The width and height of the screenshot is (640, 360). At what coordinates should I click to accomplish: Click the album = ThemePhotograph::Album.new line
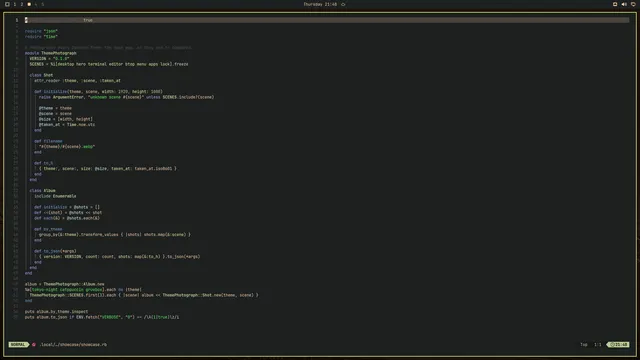click(64, 284)
